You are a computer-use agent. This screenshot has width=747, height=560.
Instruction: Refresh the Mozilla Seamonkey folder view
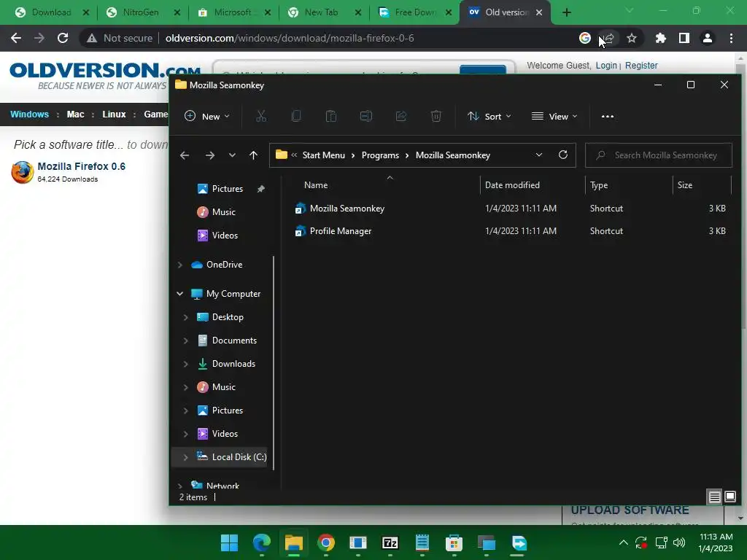coord(563,155)
